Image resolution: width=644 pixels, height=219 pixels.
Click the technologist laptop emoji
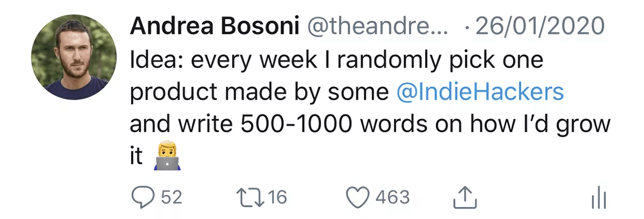[x=166, y=158]
